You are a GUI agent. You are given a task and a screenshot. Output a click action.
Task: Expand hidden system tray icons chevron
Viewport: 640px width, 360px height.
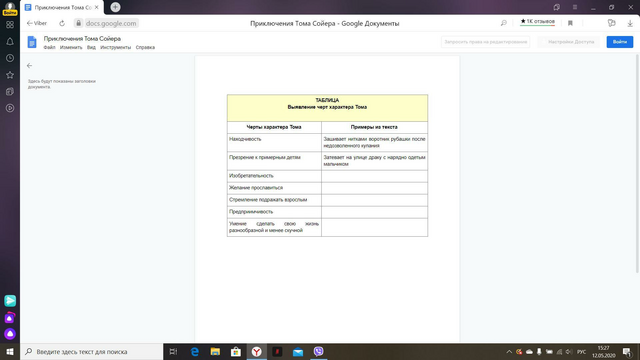(x=509, y=351)
